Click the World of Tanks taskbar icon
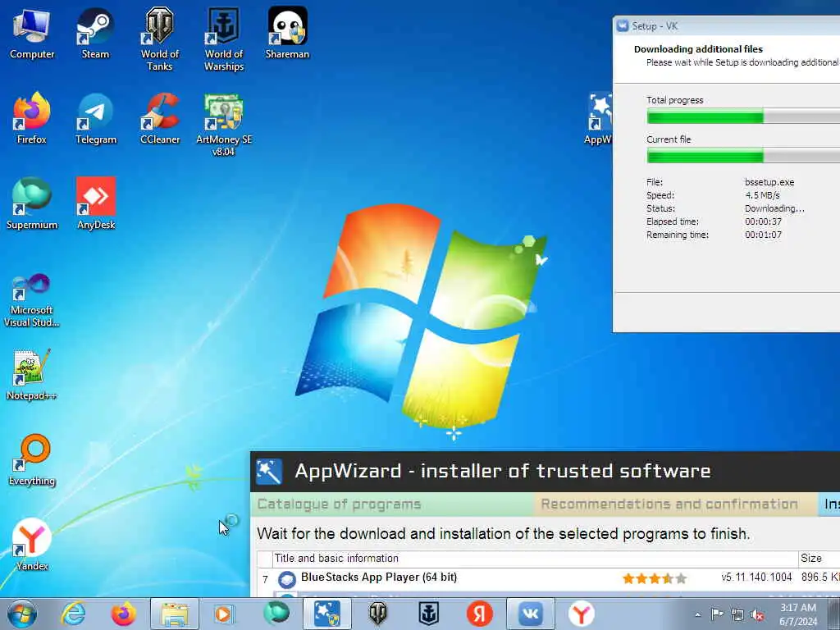Screen dimensions: 840x630 [377, 614]
